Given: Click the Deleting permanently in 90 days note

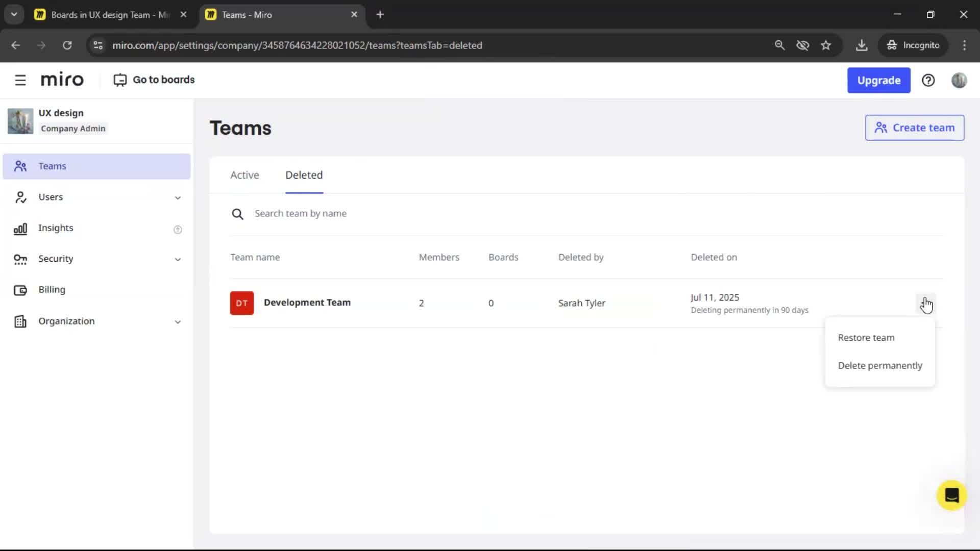Looking at the screenshot, I should (749, 310).
